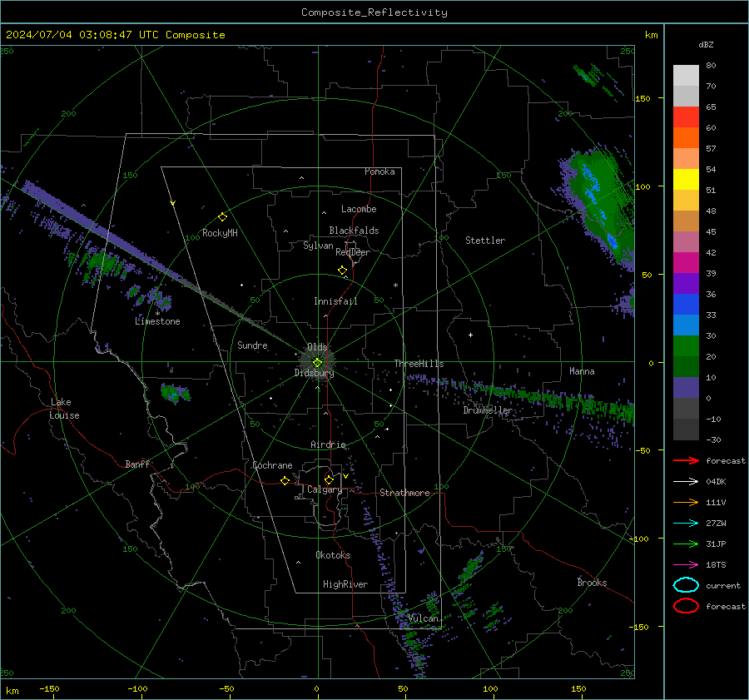The height and width of the screenshot is (700, 749).
Task: Click the cyan current ellipse icon
Action: tap(686, 585)
